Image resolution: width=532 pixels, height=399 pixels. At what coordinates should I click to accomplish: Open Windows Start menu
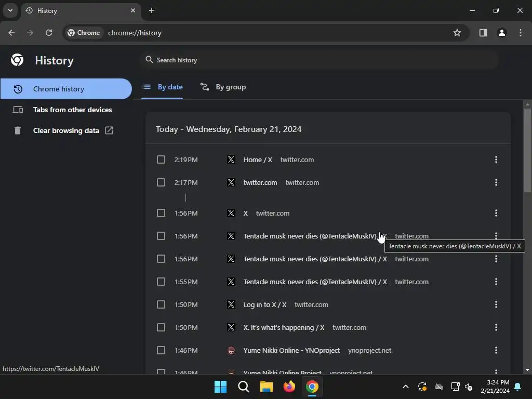pyautogui.click(x=220, y=387)
